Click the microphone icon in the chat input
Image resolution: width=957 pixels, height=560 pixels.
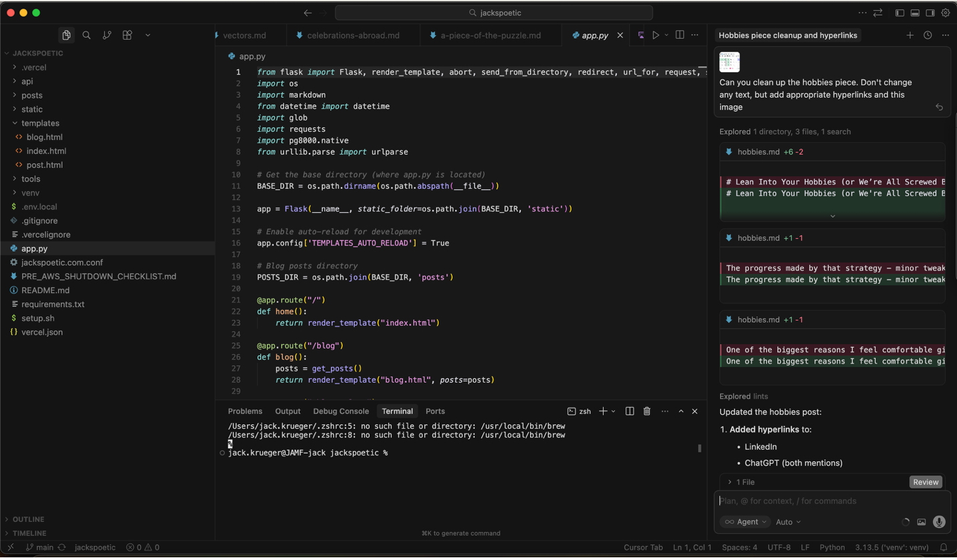(939, 522)
